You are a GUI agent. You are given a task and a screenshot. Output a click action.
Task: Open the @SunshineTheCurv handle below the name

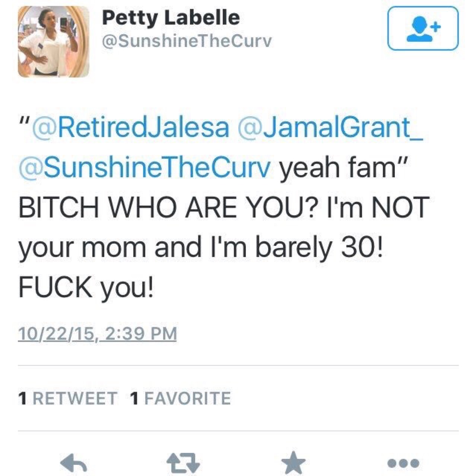pos(187,41)
